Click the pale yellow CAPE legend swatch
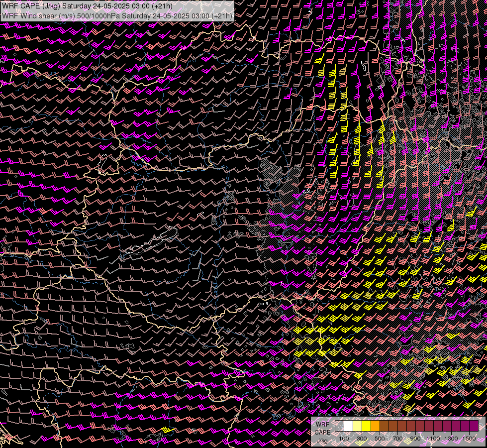This screenshot has width=487, height=448. click(x=358, y=426)
